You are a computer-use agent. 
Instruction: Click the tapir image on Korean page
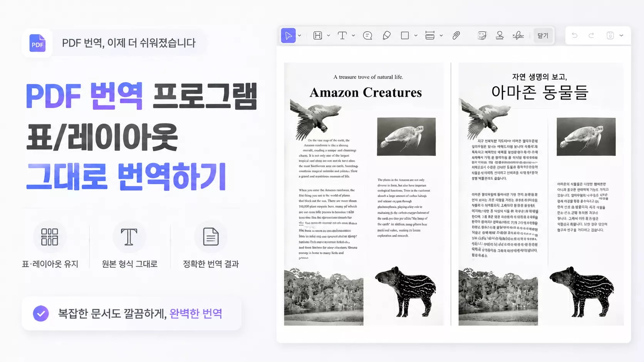pos(582,292)
